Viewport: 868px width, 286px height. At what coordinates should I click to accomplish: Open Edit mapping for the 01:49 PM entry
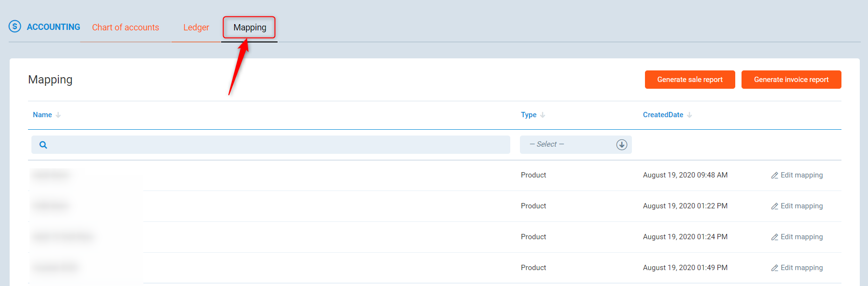(801, 268)
